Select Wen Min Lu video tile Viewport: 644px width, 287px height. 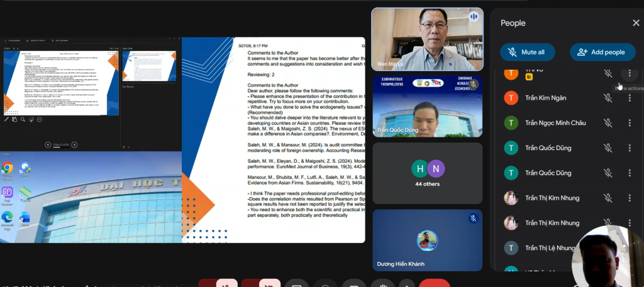click(427, 39)
